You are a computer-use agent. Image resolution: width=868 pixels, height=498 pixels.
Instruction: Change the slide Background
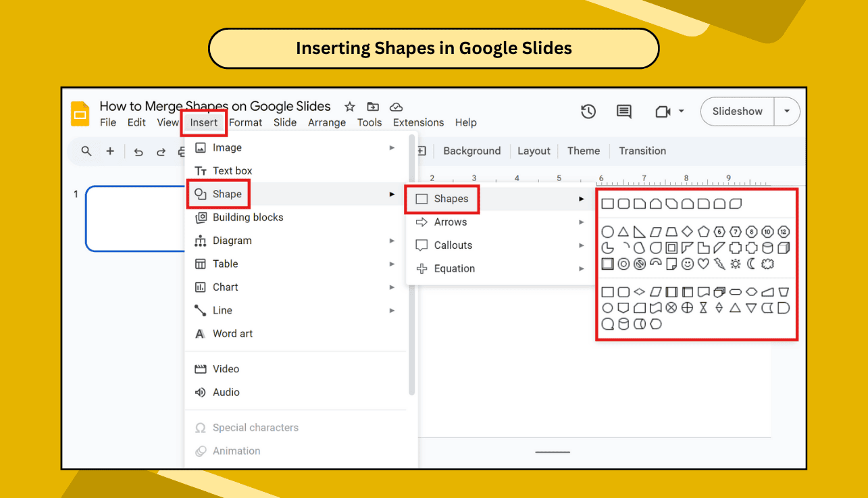(x=471, y=151)
